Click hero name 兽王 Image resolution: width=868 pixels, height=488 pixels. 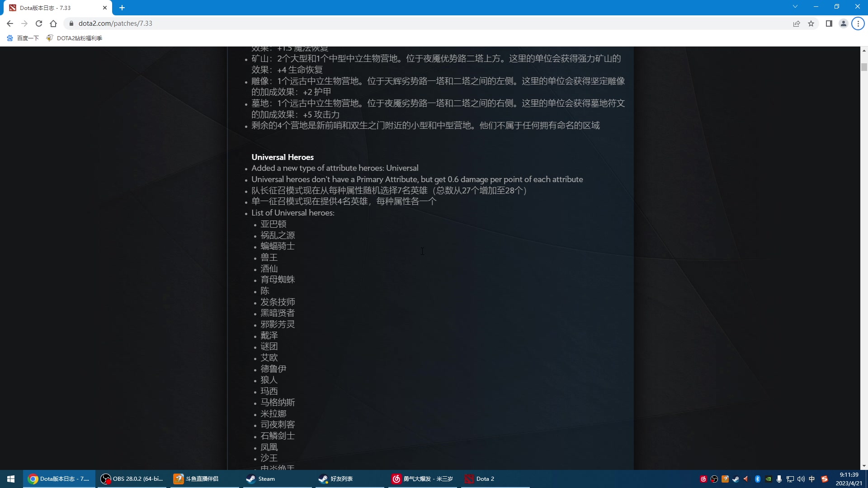click(269, 258)
